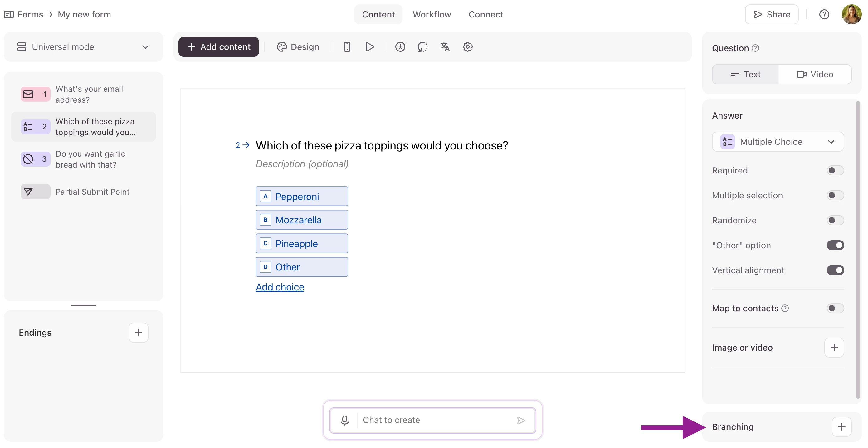This screenshot has width=868, height=448.
Task: Click the Add content button
Action: coord(218,47)
